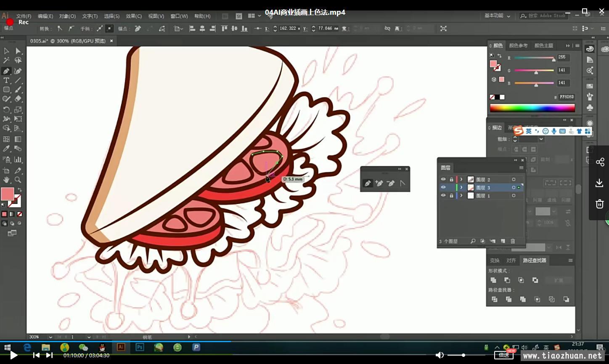
Task: Toggle visibility of 图层 1
Action: pyautogui.click(x=443, y=195)
